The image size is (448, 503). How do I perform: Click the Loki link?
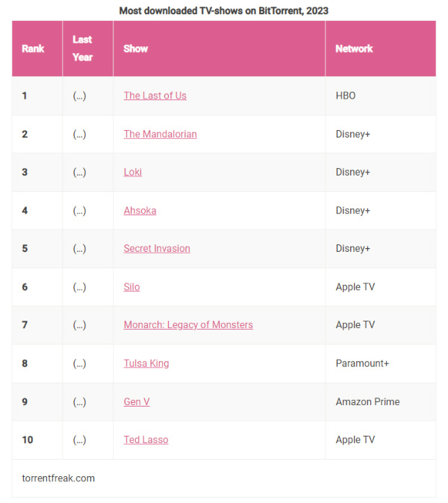click(x=133, y=172)
